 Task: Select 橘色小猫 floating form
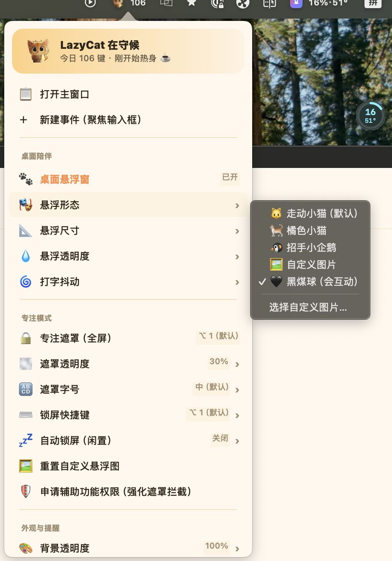310,231
